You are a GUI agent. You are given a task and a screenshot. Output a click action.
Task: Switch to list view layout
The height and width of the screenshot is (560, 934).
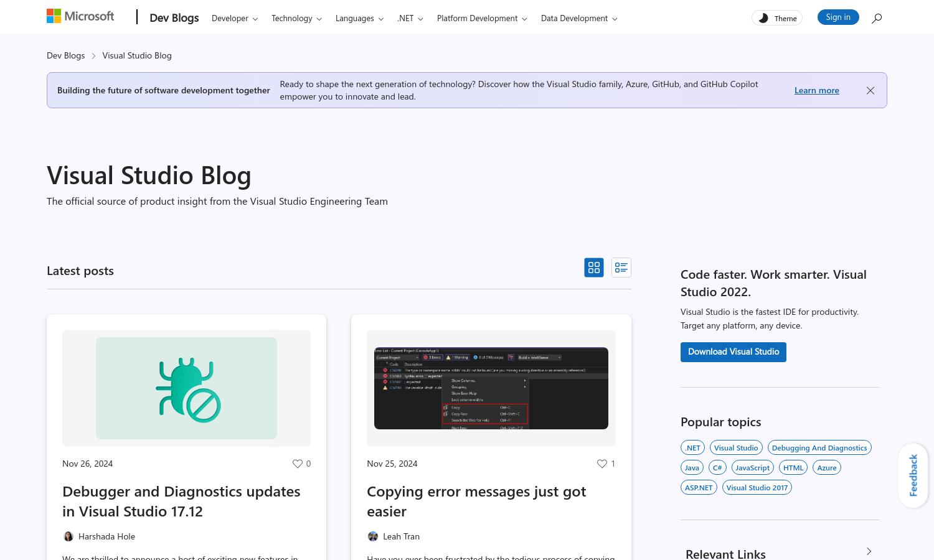621,268
